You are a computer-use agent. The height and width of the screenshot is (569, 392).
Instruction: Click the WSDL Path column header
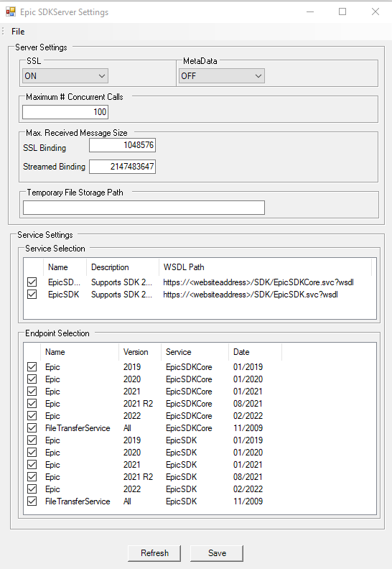click(x=265, y=267)
